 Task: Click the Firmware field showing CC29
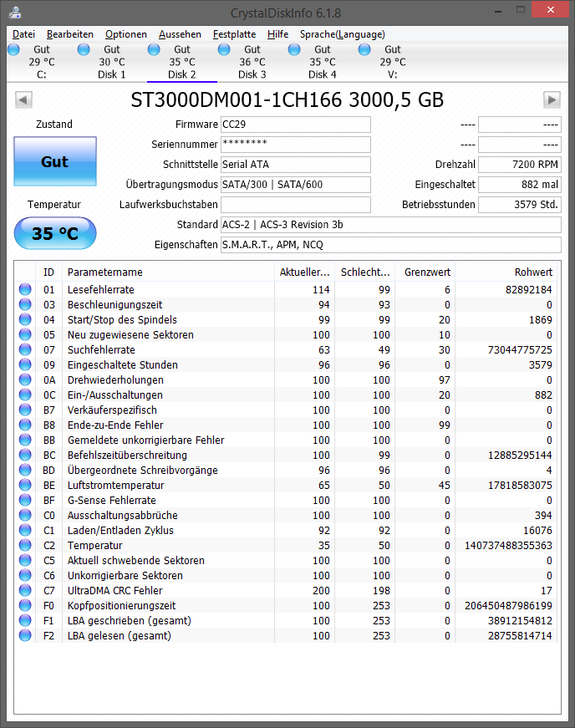[296, 125]
